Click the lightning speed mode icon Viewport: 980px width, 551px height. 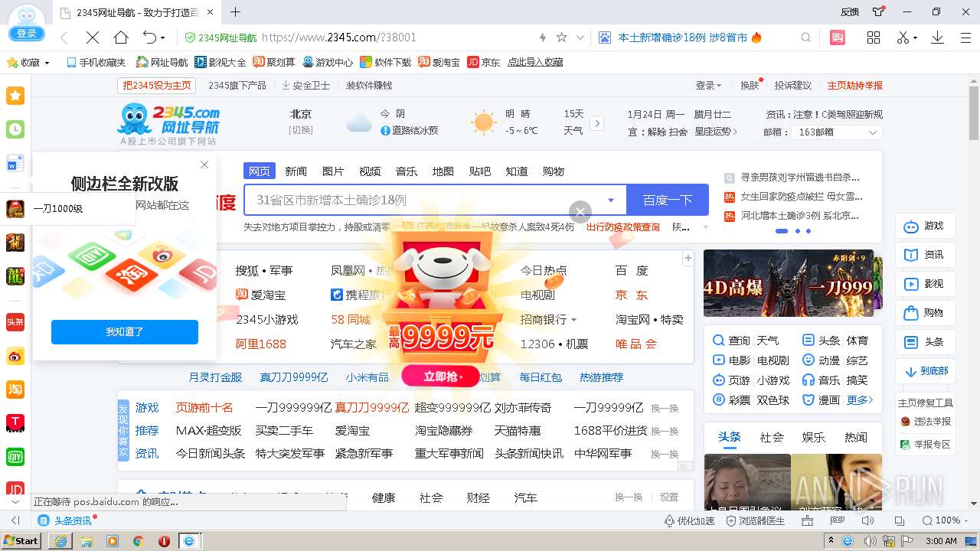pyautogui.click(x=543, y=37)
